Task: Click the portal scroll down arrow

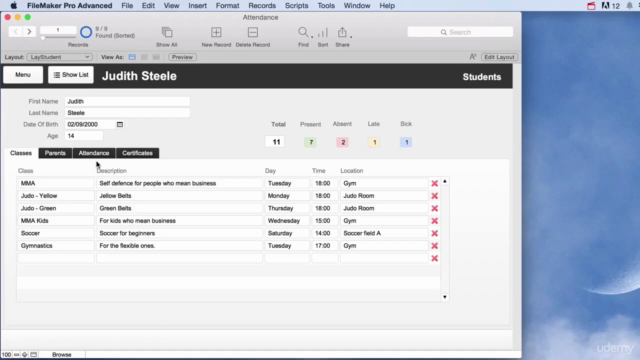Action: 445,297
